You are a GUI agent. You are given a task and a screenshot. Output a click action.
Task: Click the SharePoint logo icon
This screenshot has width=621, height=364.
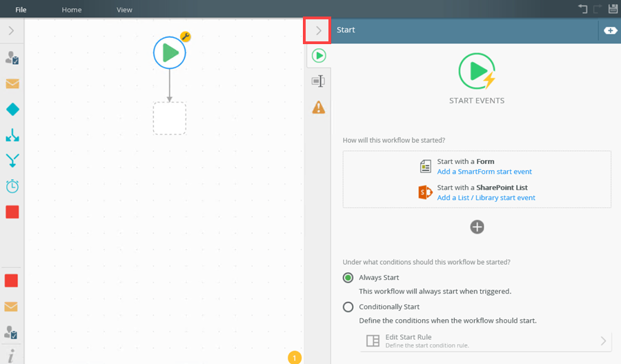[425, 192]
